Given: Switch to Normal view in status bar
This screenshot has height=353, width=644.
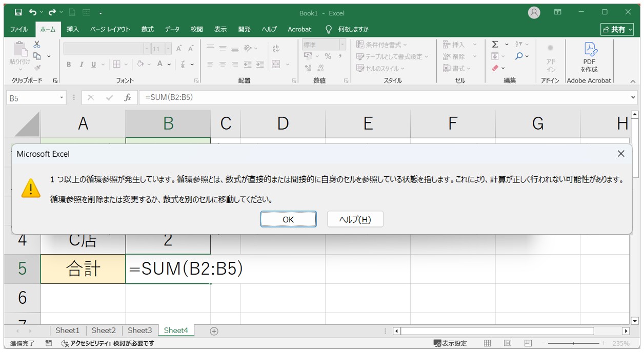Looking at the screenshot, I should [488, 343].
